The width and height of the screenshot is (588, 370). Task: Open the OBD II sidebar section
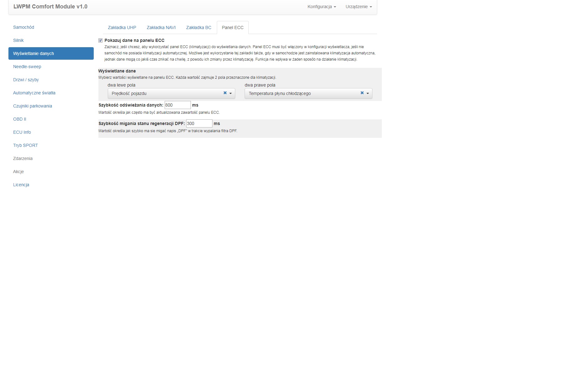click(20, 119)
